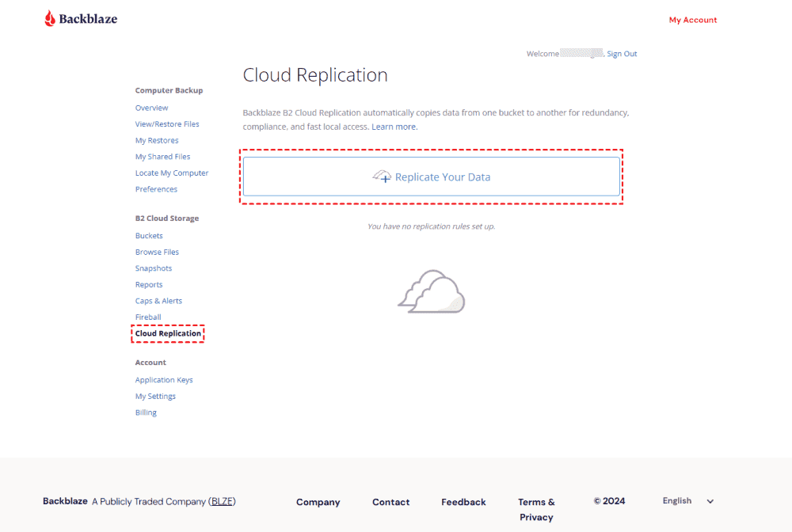Screen dimensions: 792x532
Task: Click the BLZE ticker link in footer
Action: [223, 501]
